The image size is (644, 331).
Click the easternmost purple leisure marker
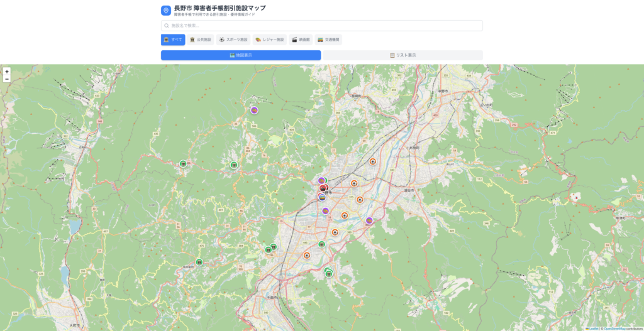click(x=369, y=220)
